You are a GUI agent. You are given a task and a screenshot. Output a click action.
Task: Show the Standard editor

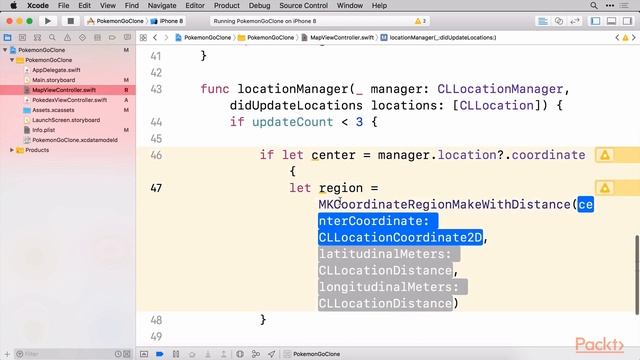[543, 21]
